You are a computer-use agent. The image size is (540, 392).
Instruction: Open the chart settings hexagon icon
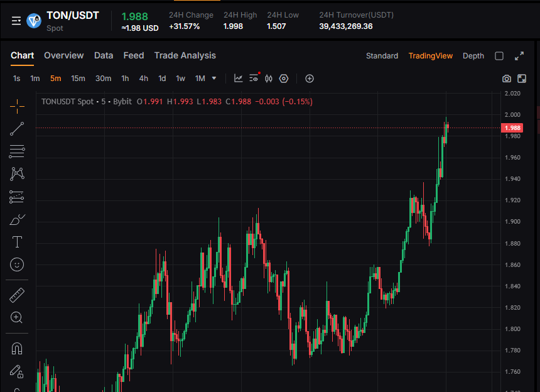(283, 79)
